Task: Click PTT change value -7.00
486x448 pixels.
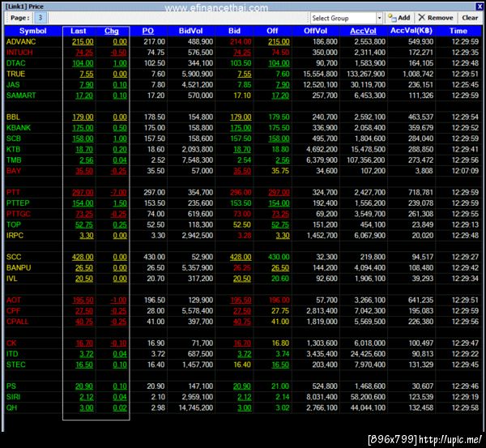Action: click(119, 193)
